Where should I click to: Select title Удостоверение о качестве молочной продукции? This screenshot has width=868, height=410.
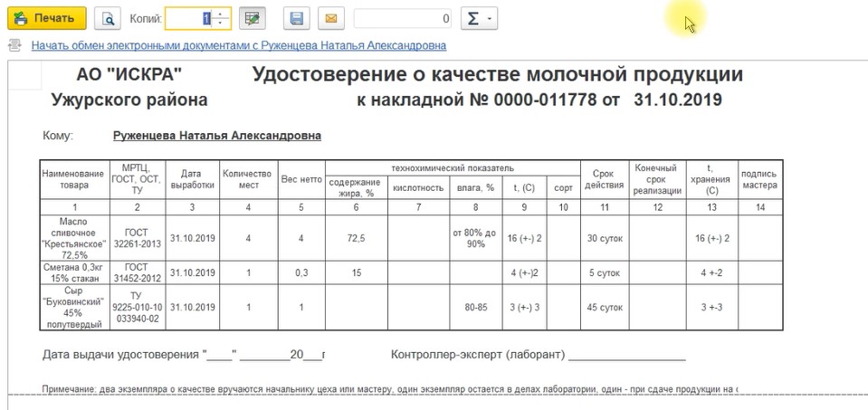[498, 74]
